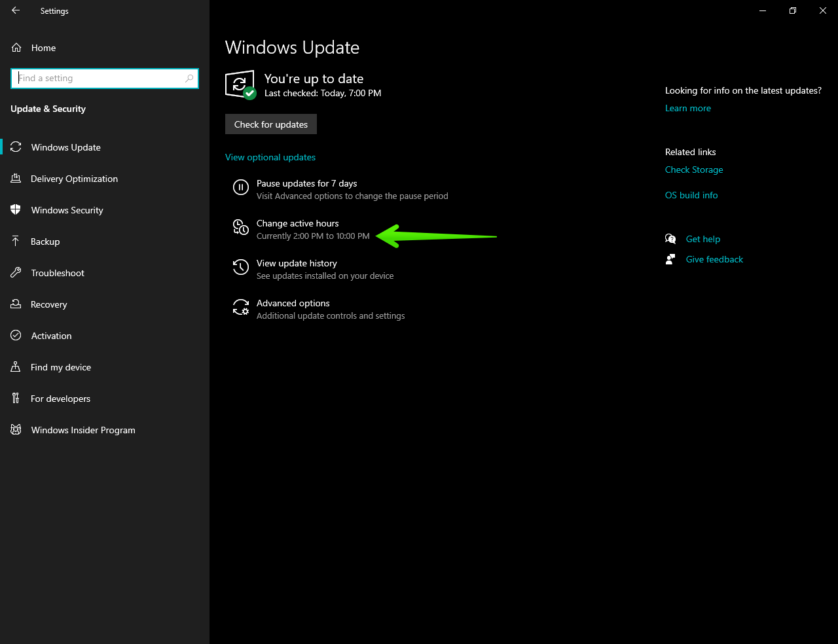
Task: Click the back arrow in Settings title bar
Action: coord(16,10)
